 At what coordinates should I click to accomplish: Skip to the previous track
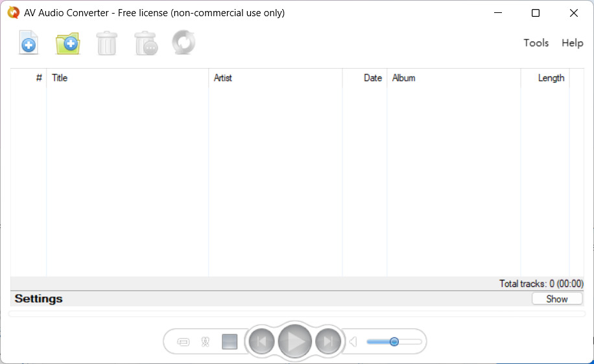(261, 341)
